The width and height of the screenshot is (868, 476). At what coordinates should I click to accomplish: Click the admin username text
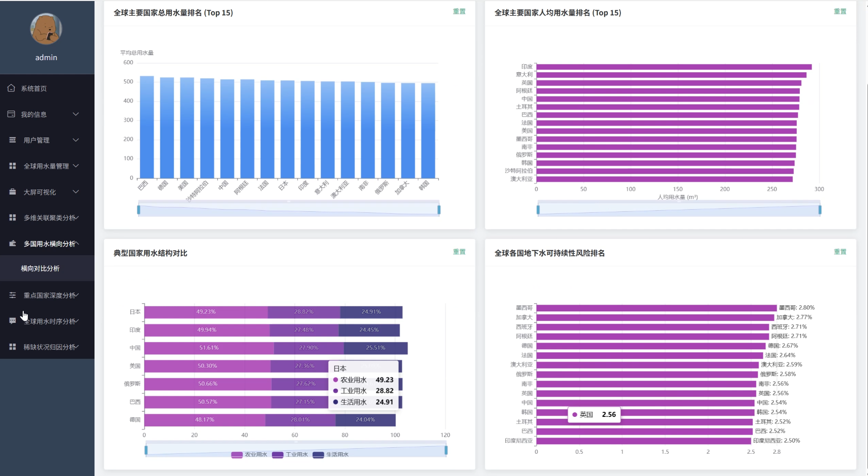click(46, 58)
